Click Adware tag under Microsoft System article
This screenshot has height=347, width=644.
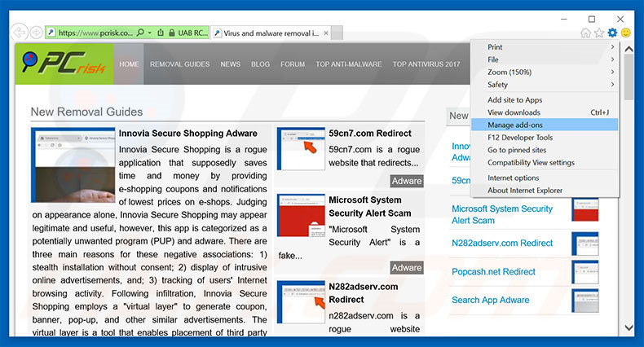407,267
